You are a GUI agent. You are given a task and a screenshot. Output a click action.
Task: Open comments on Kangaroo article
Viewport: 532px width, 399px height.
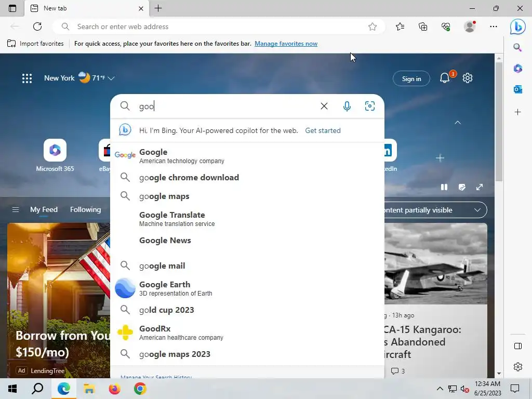(397, 371)
